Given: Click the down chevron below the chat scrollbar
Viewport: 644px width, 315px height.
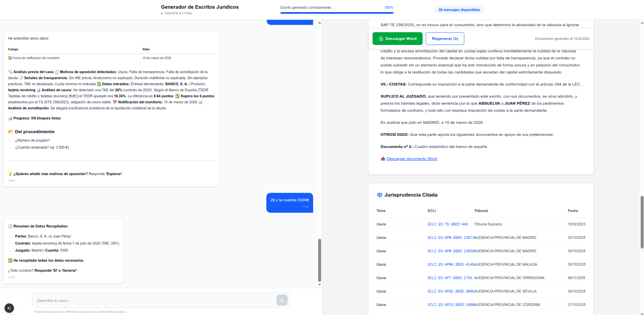Looking at the screenshot, I should point(319,284).
